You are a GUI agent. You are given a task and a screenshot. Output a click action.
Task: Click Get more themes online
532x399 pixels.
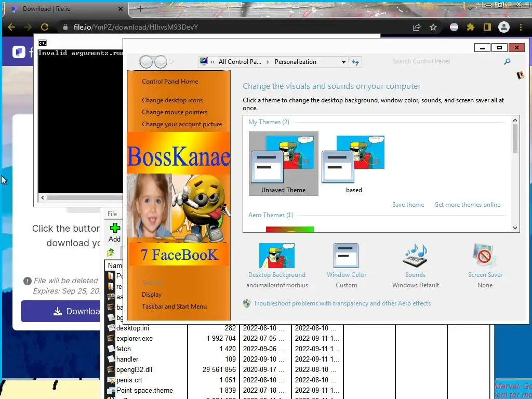(467, 205)
